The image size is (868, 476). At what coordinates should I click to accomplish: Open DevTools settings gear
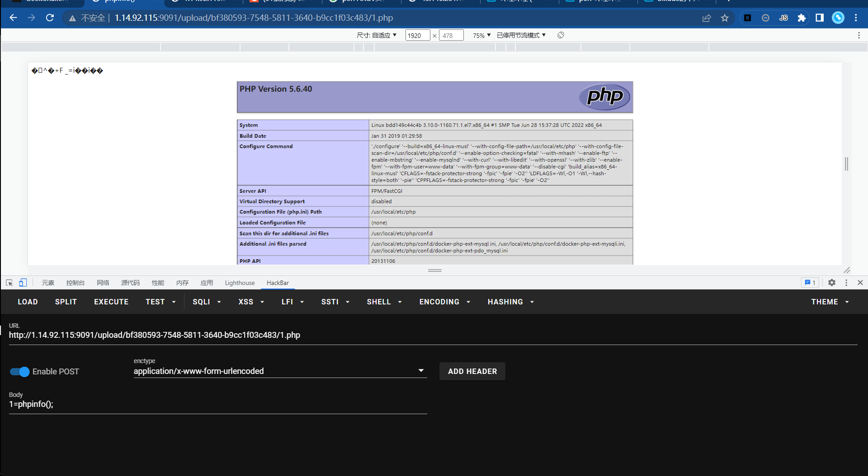click(832, 283)
